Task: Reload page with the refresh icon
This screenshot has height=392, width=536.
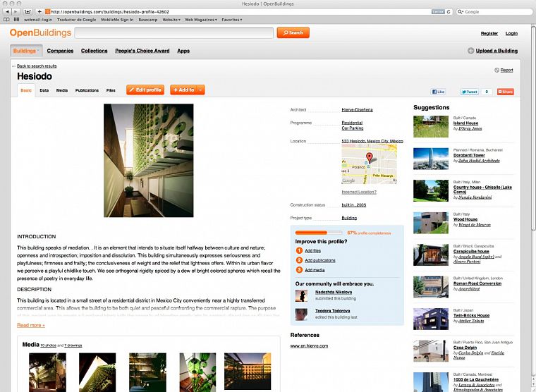Action: click(449, 11)
